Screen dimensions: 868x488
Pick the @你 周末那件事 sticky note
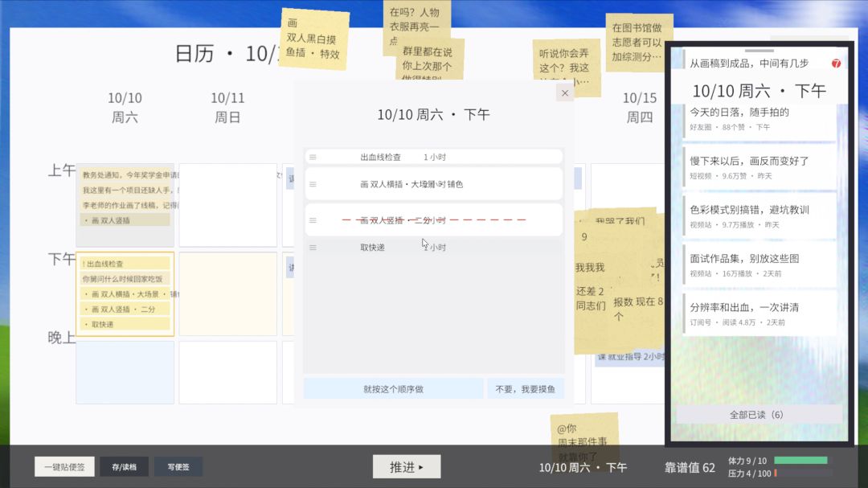(x=584, y=441)
